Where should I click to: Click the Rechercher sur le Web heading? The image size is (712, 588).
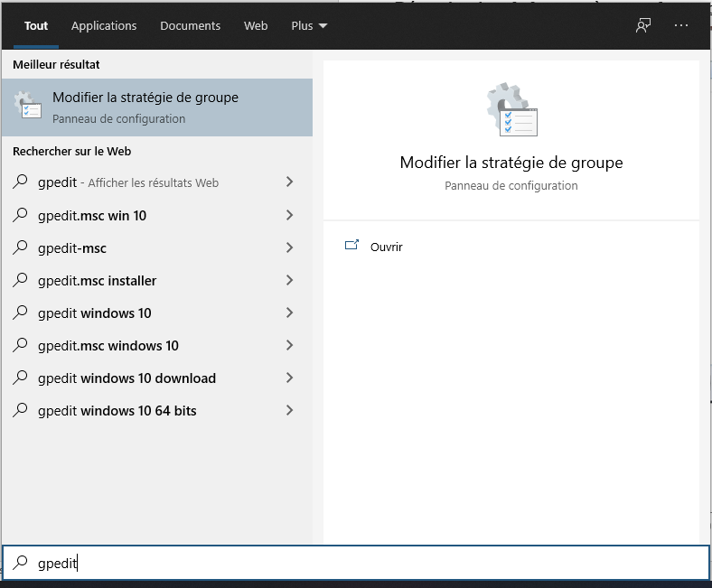tap(71, 151)
